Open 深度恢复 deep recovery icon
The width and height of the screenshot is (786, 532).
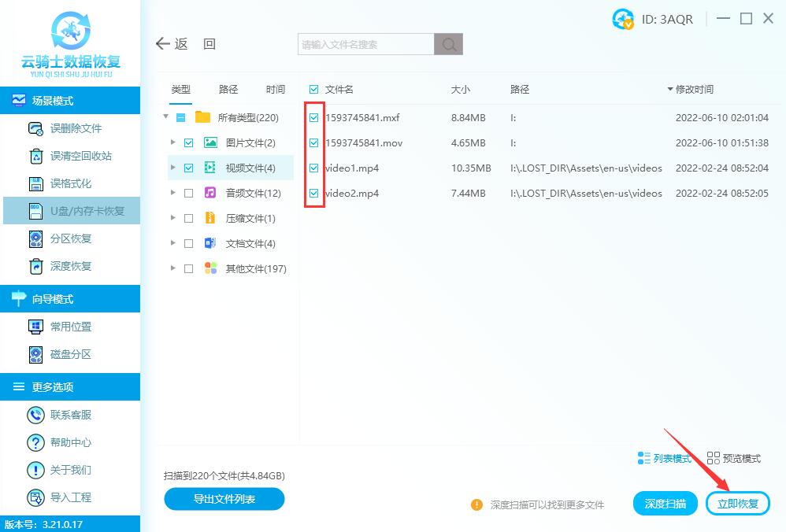coord(36,267)
